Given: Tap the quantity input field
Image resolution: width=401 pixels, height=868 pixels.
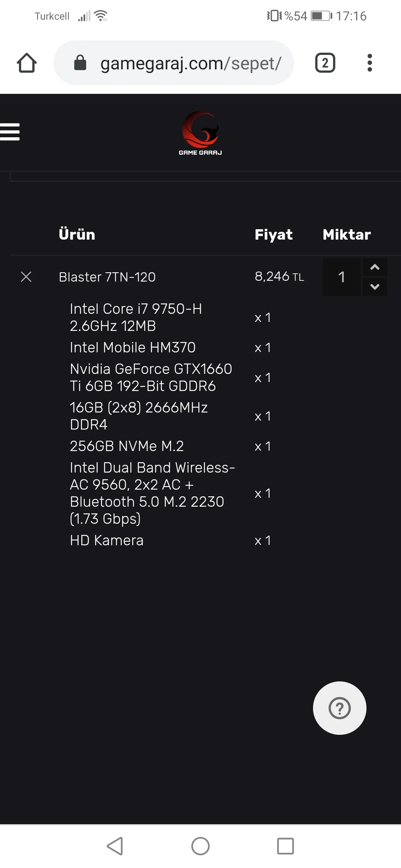Looking at the screenshot, I should tap(342, 277).
